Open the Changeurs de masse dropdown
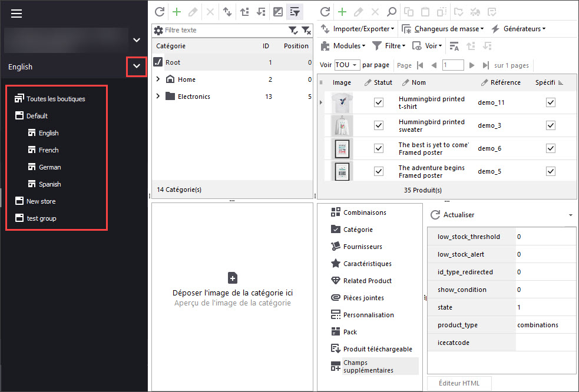This screenshot has height=392, width=579. [442, 29]
